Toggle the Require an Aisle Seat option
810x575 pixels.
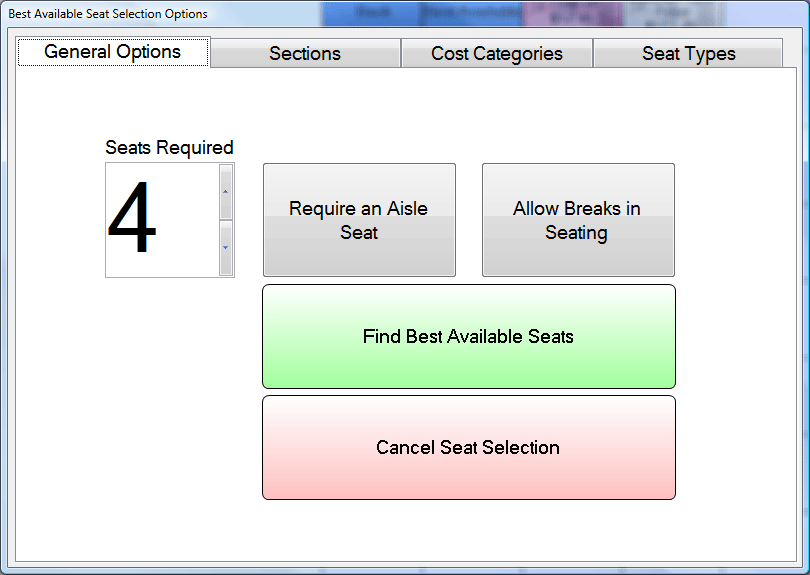pyautogui.click(x=359, y=220)
